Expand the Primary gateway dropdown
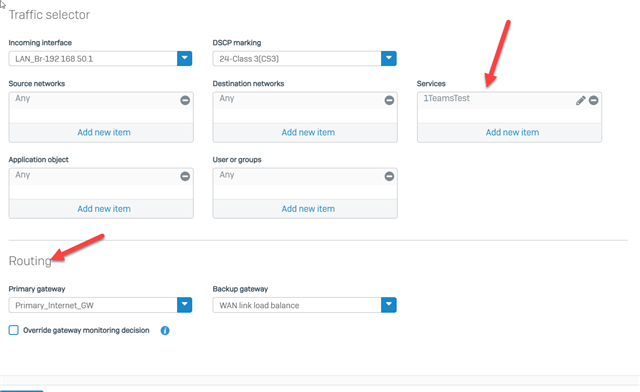The height and width of the screenshot is (392, 640). pyautogui.click(x=184, y=305)
